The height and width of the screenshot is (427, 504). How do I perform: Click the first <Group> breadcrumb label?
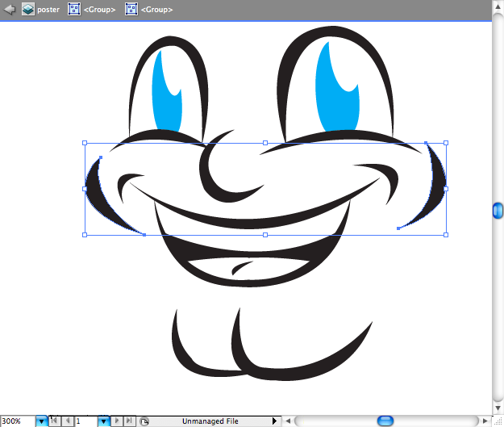[99, 10]
